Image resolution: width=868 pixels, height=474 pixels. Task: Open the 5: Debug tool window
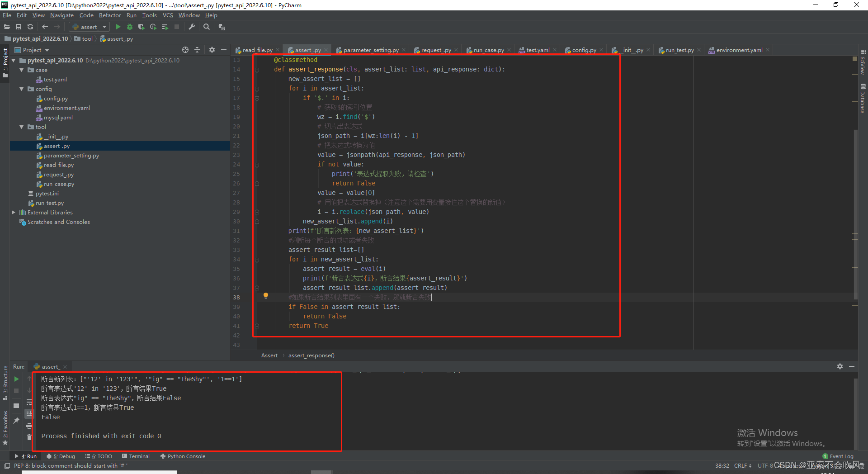61,456
